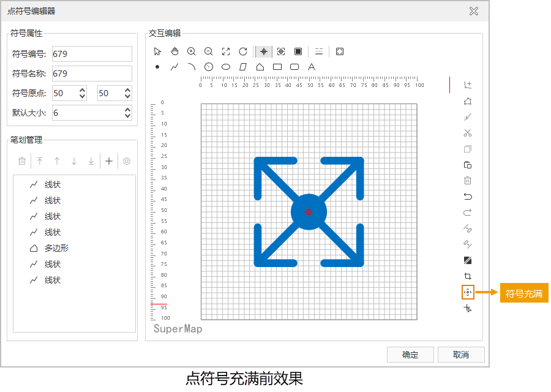Click the blue center circle on canvas

tap(309, 212)
